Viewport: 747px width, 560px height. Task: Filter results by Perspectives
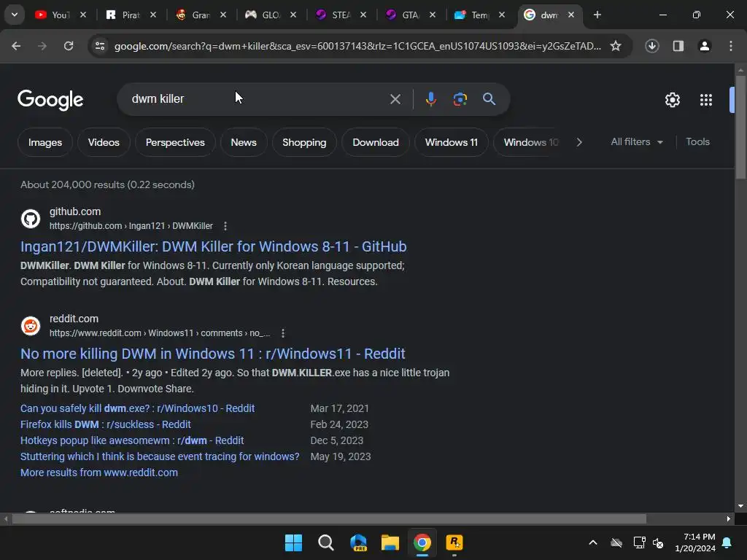(175, 142)
